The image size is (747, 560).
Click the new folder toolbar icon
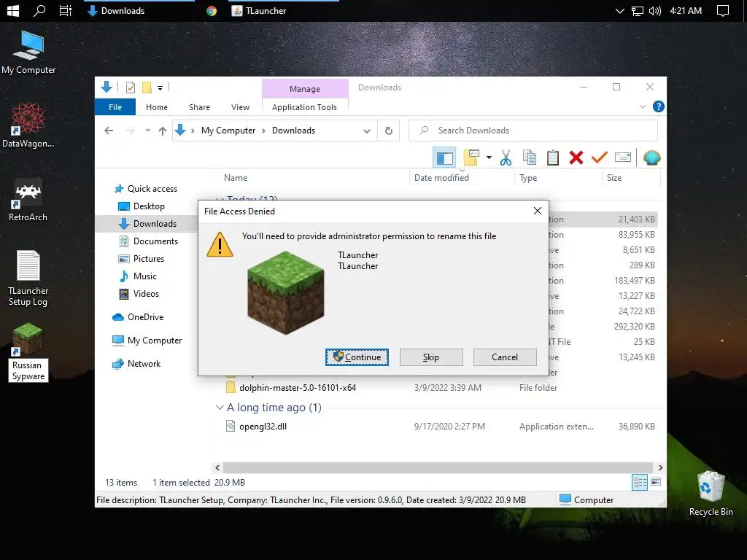pos(471,157)
